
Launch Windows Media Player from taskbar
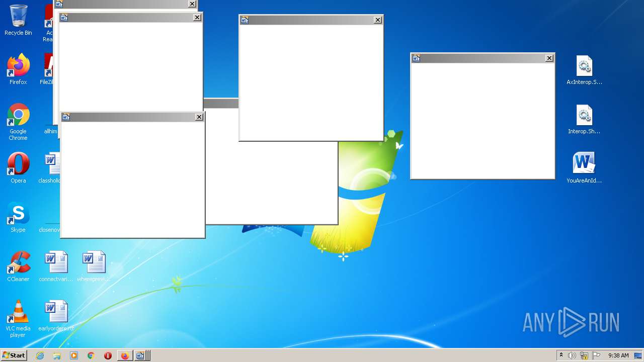[74, 355]
